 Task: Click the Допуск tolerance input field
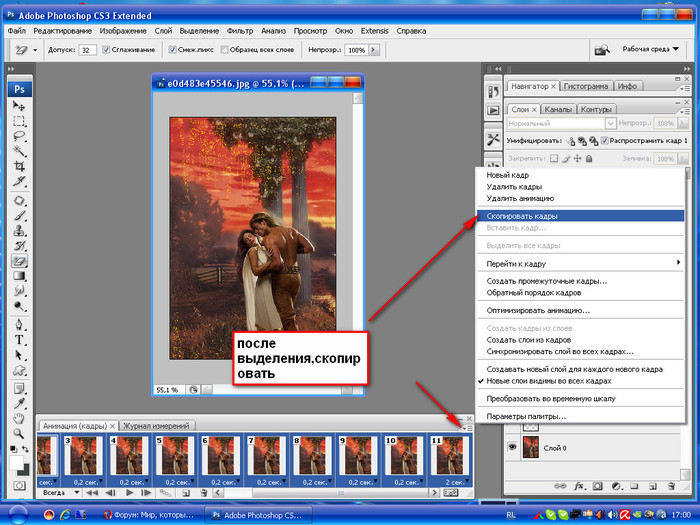(x=88, y=50)
